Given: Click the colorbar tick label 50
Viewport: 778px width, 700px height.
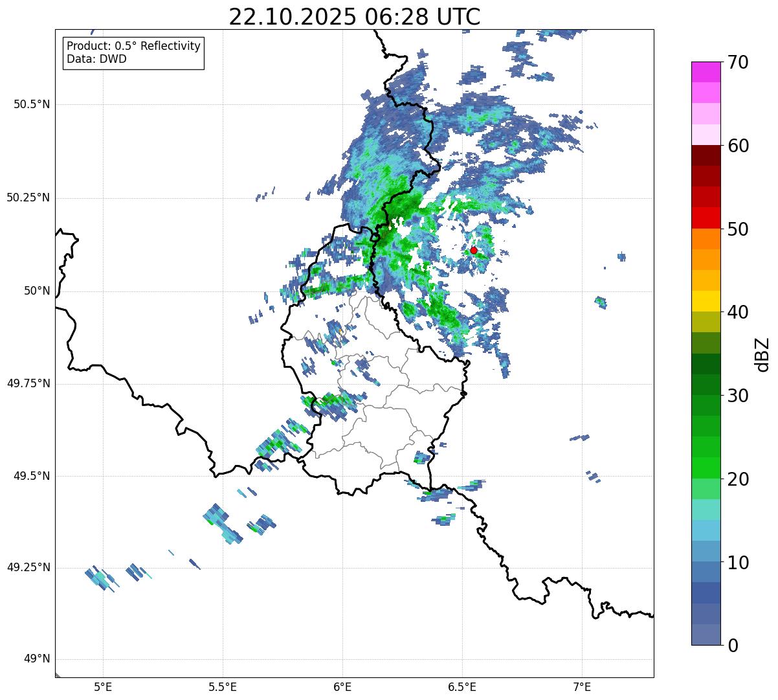Looking at the screenshot, I should click(x=738, y=229).
